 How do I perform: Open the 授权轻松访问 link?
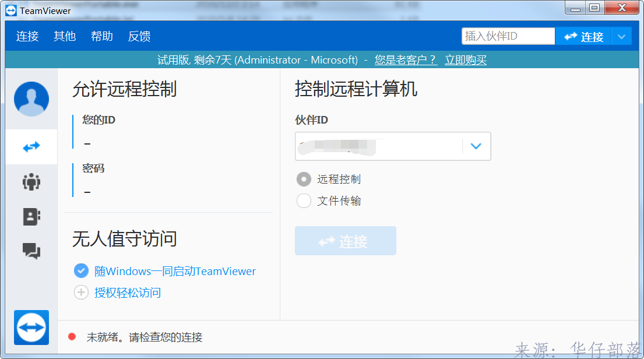[128, 293]
